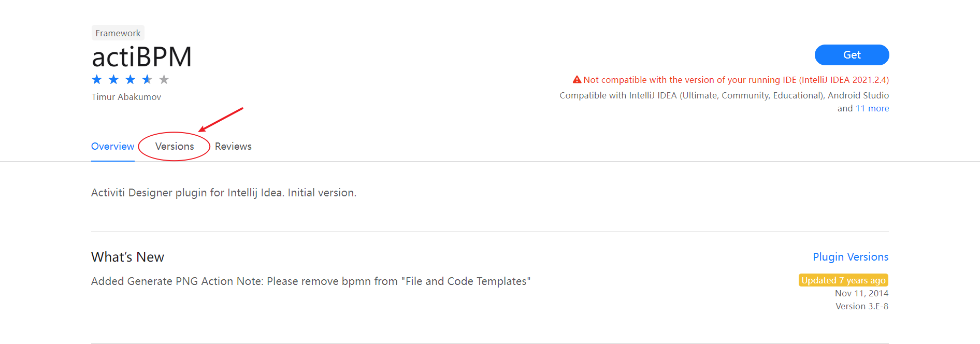
Task: Follow the Plugin Versions link
Action: click(x=851, y=257)
